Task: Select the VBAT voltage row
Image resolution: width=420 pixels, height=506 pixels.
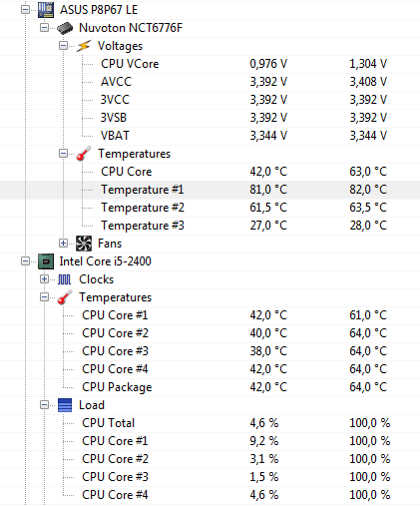Action: coord(210,136)
